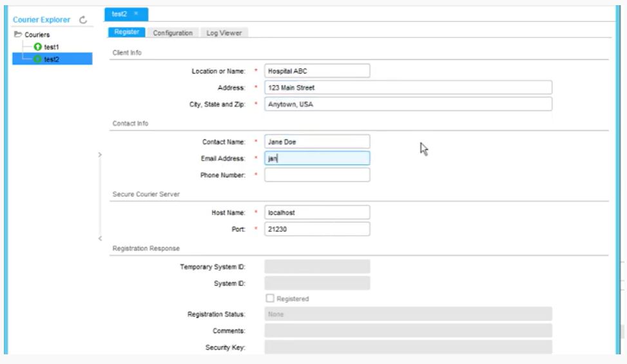Open the Configuration tab
627x364 pixels.
173,33
